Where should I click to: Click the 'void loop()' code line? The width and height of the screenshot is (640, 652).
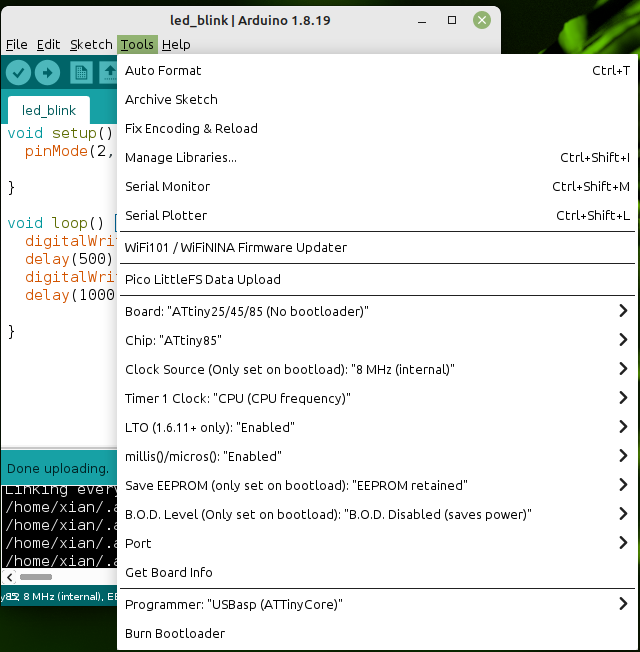click(56, 223)
